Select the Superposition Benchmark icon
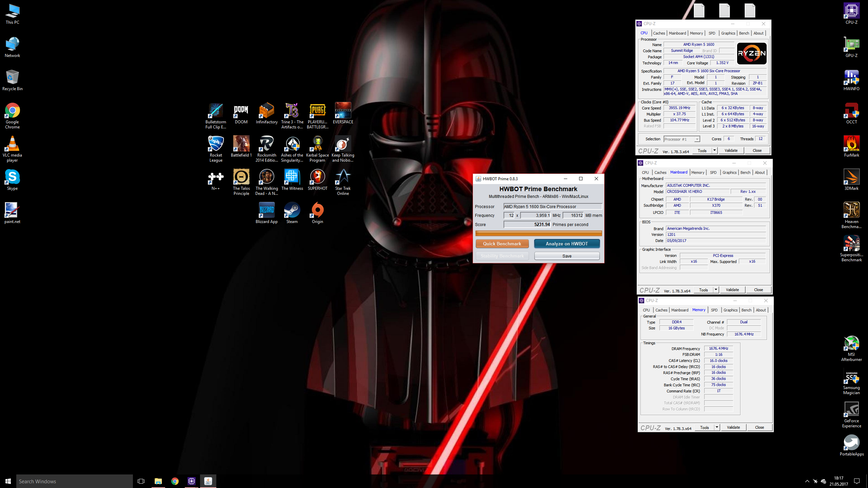 (x=851, y=248)
